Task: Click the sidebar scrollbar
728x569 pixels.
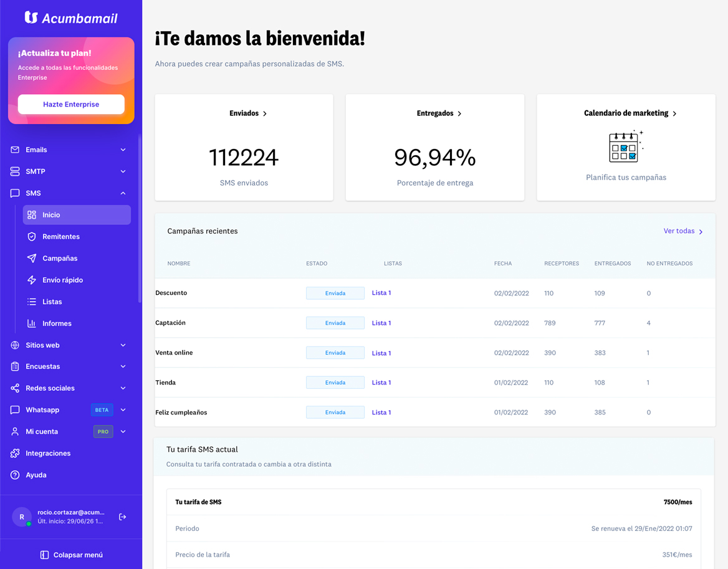Action: [x=139, y=218]
